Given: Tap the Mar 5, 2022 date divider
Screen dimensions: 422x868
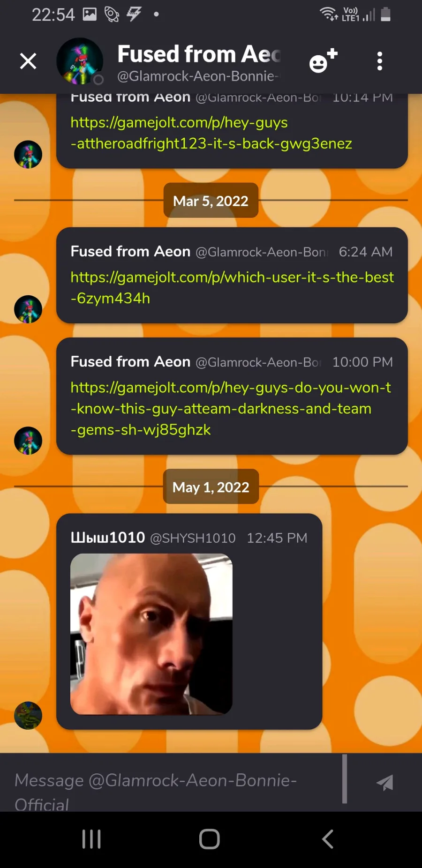Looking at the screenshot, I should 211,201.
